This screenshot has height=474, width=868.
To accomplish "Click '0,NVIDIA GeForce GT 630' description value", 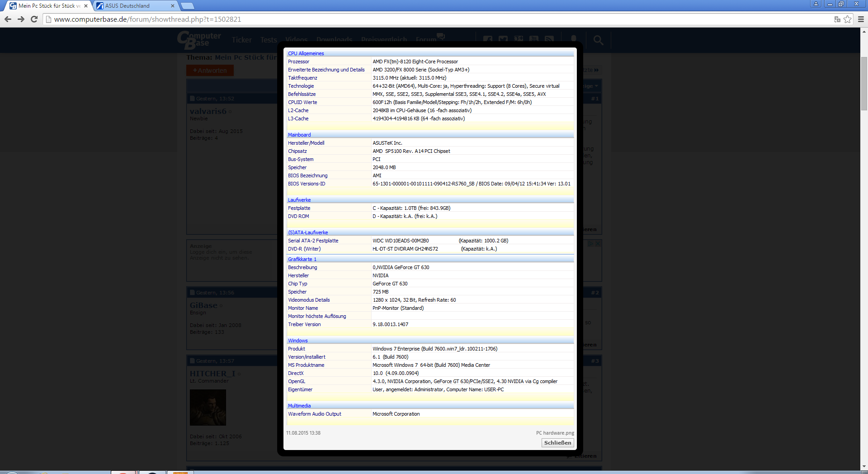I will 401,267.
